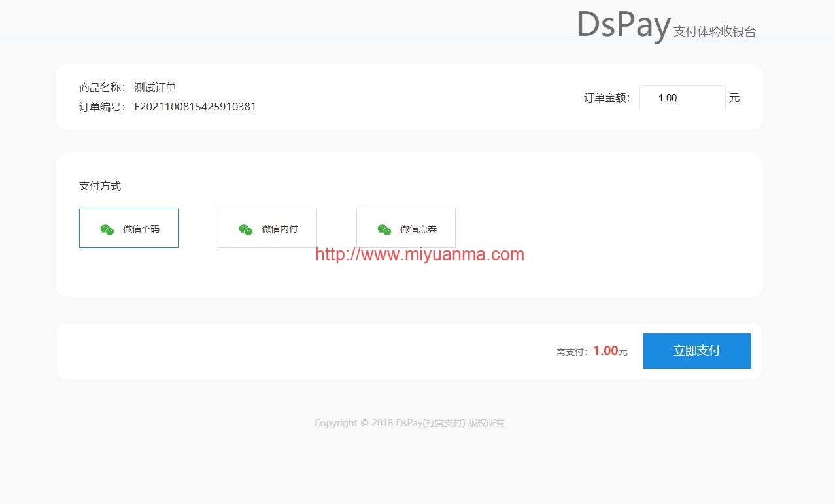Choose the 微信内付 payment method

tap(267, 228)
